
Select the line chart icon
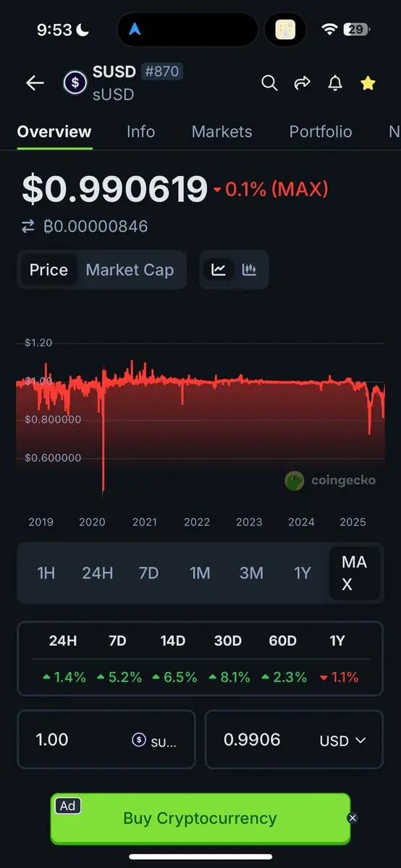(219, 269)
